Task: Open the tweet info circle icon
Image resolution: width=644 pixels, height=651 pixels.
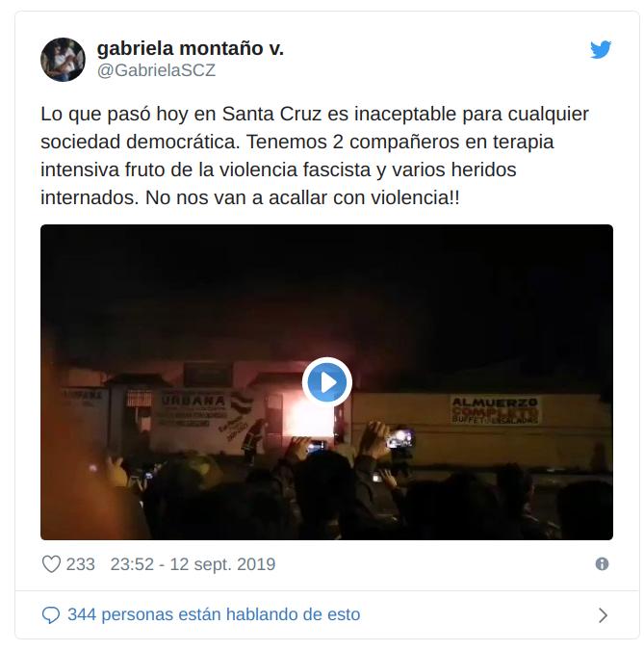Action: [602, 563]
